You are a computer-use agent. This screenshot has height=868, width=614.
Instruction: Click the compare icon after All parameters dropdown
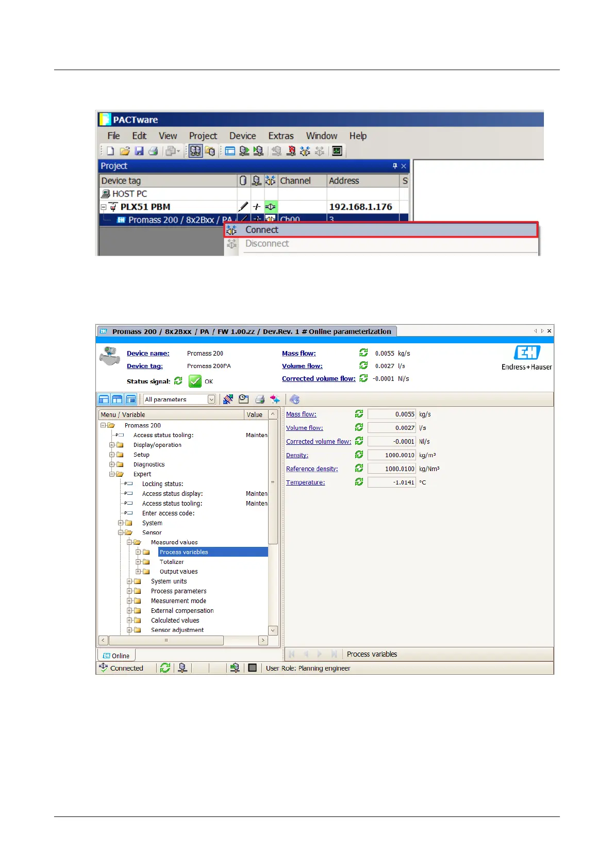228,399
